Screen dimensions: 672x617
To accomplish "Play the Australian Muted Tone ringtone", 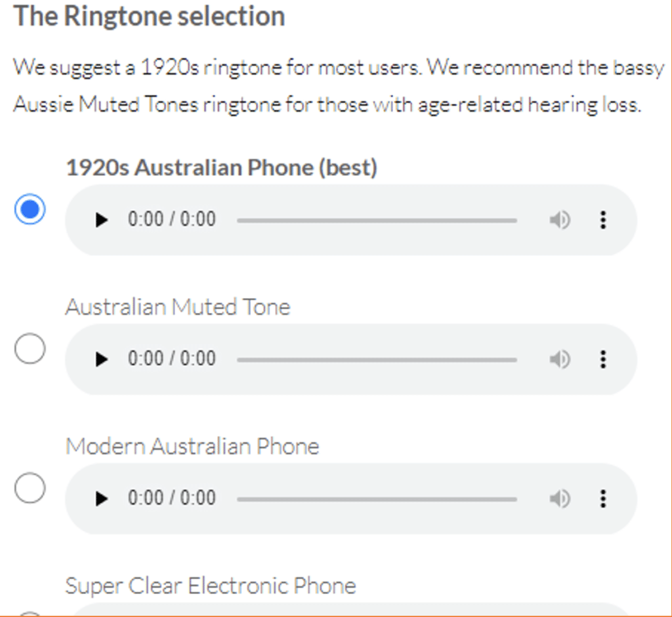I will tap(102, 359).
